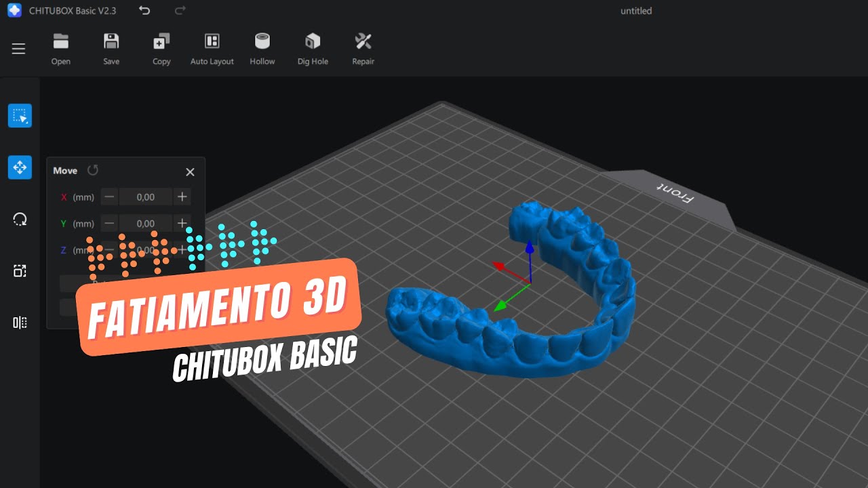The image size is (868, 488).
Task: Decrease the Y (mm) value
Action: click(x=109, y=223)
